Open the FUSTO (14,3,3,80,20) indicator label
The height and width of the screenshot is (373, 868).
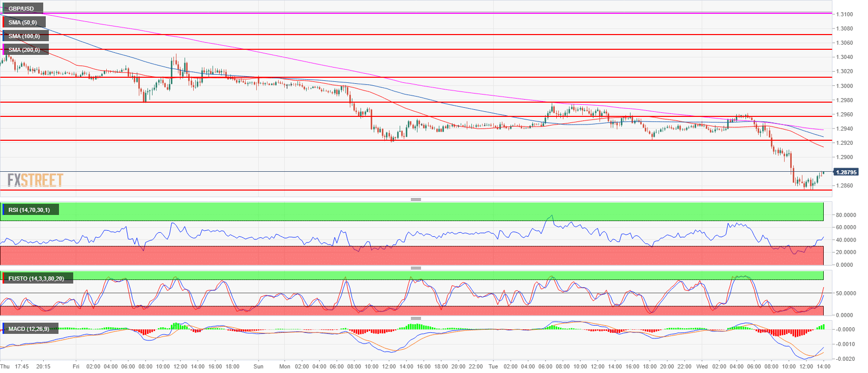tap(37, 278)
